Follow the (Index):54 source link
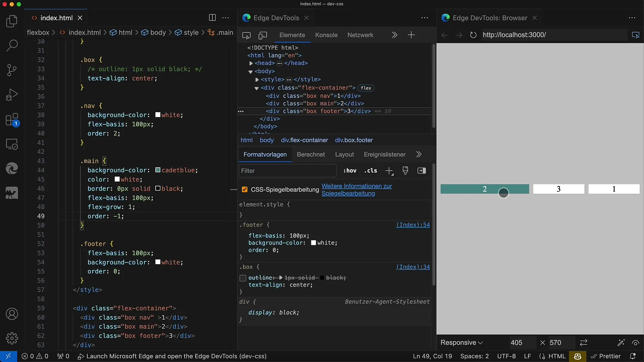Screen dimensions: 644x362 [413, 225]
